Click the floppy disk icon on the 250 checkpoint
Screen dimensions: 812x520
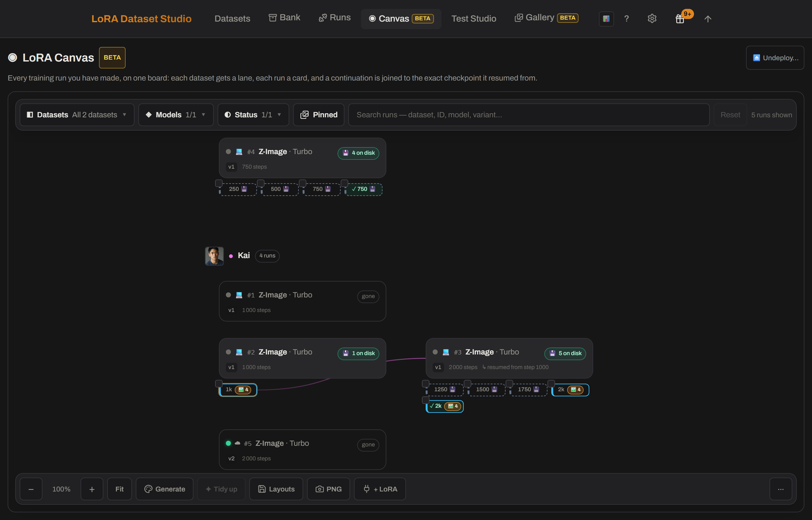pyautogui.click(x=244, y=189)
